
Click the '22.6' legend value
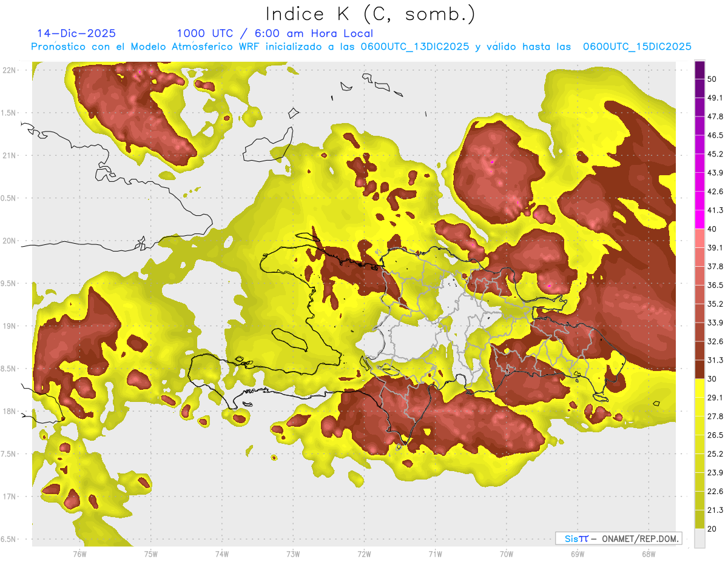716,492
